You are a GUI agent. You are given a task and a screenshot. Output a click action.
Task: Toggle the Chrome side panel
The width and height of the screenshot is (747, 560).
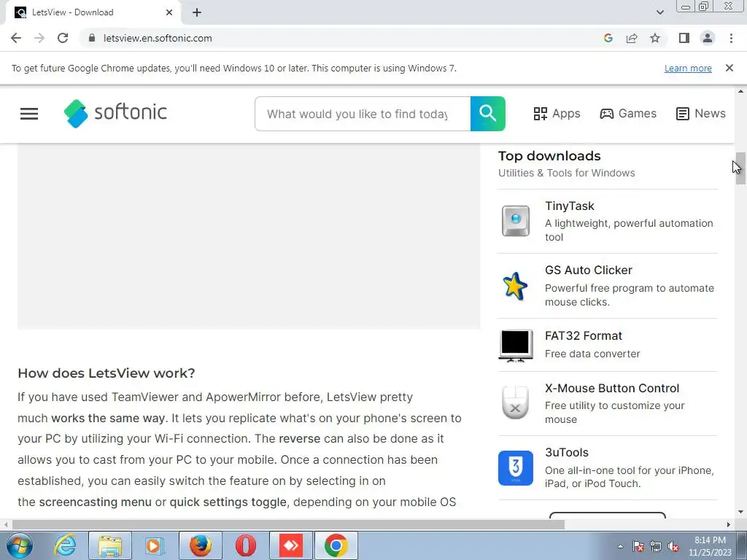click(684, 38)
